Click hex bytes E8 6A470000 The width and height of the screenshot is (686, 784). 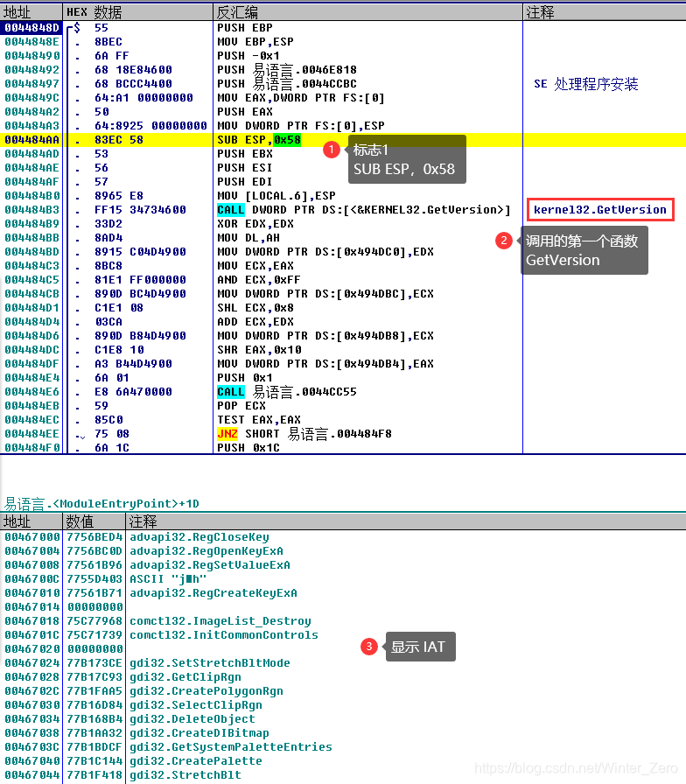(x=134, y=392)
